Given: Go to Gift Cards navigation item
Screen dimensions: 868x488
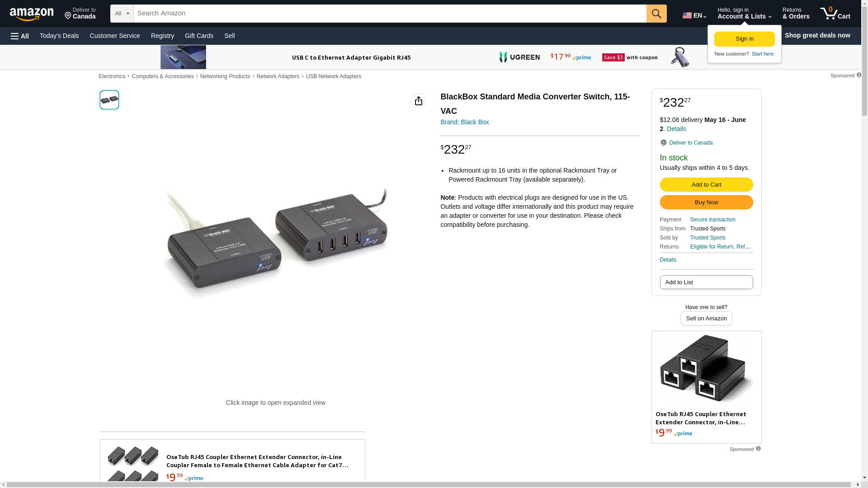Looking at the screenshot, I should 199,36.
